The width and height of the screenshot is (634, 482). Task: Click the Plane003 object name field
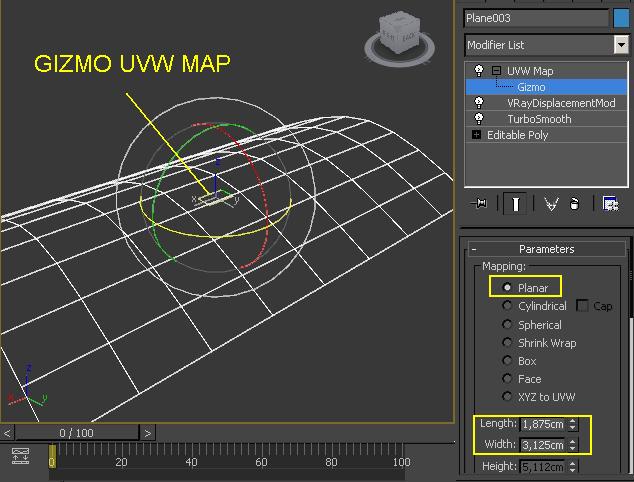(x=536, y=18)
